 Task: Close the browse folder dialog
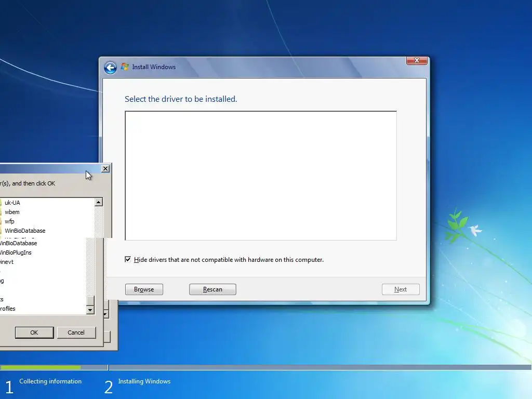(x=105, y=169)
